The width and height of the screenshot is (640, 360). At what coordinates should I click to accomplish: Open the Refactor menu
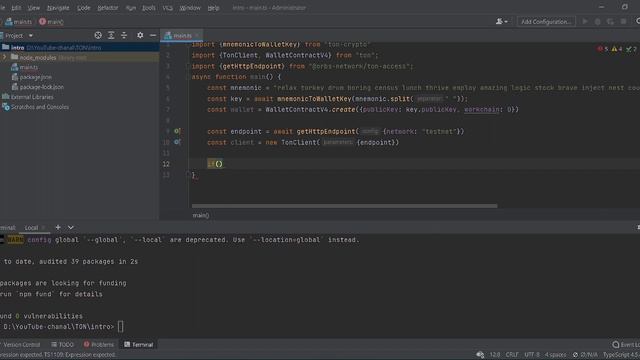click(108, 8)
